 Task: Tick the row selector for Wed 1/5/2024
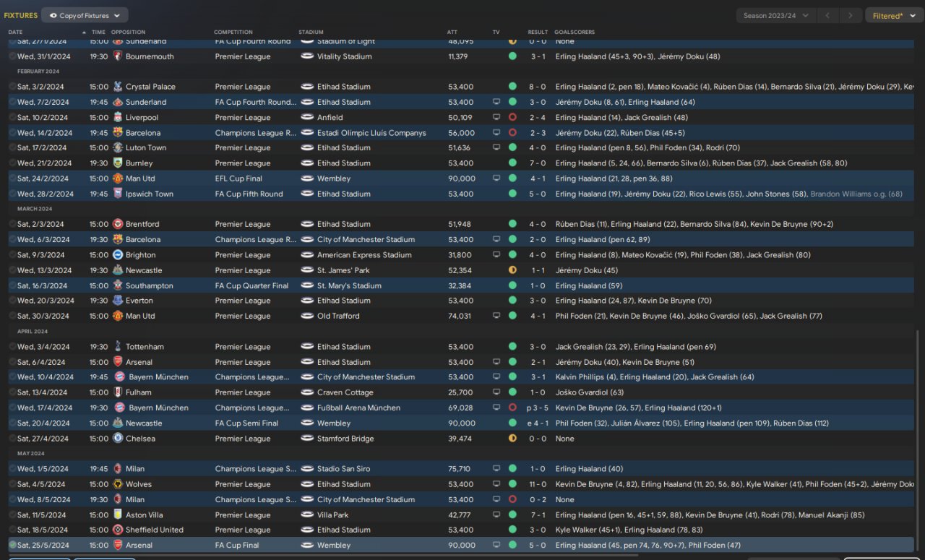pos(12,469)
